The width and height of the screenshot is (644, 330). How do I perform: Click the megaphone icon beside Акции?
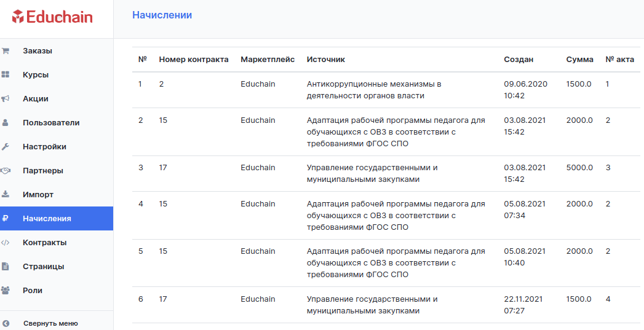pyautogui.click(x=6, y=98)
